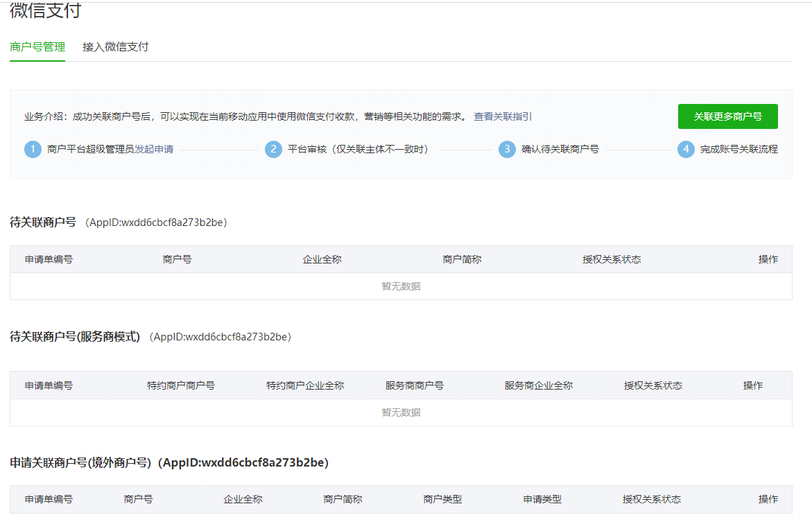812x531 pixels.
Task: Click 服务商商户号 column header
Action: [x=414, y=385]
